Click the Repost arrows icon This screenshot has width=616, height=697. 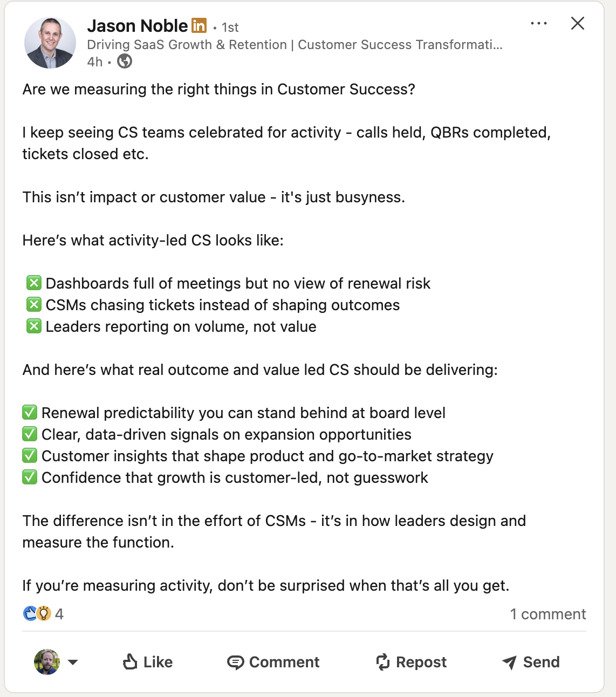click(x=382, y=662)
